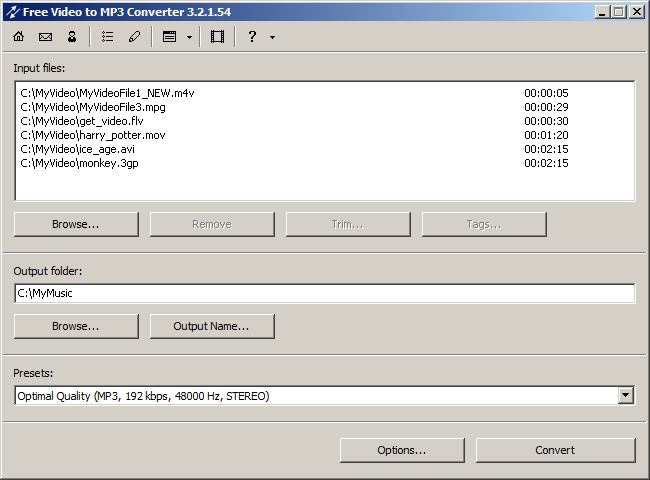Open the question mark help icon
This screenshot has height=480, width=650.
pyautogui.click(x=252, y=37)
